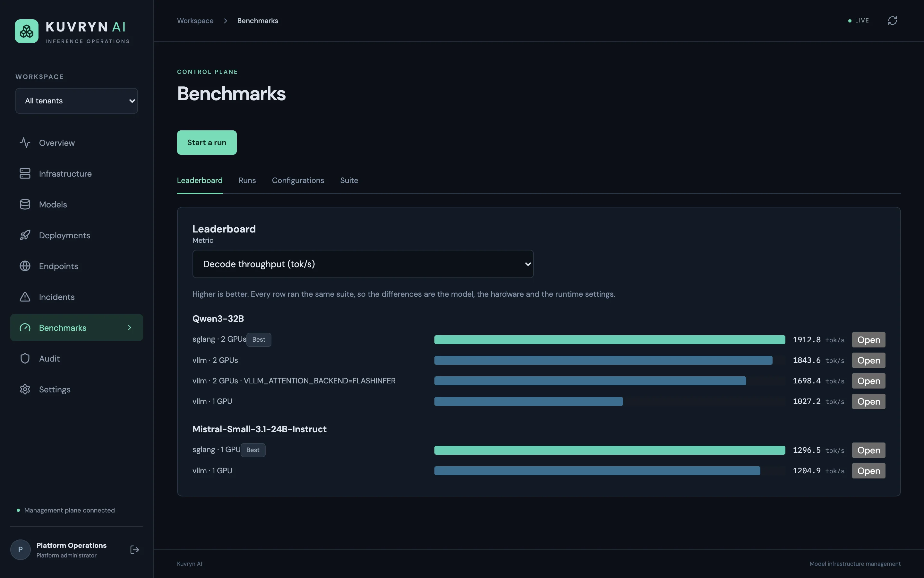
Task: Open the Decode throughput metric dropdown
Action: (x=363, y=264)
